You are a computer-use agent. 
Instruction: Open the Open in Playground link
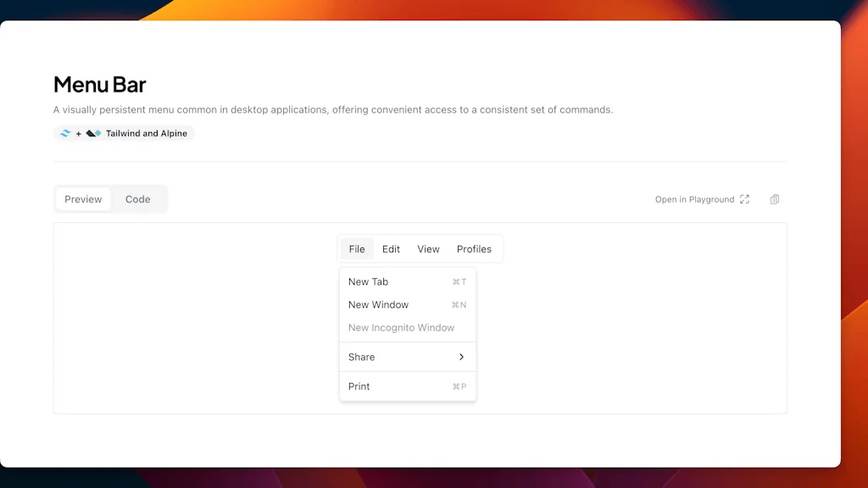pyautogui.click(x=694, y=200)
